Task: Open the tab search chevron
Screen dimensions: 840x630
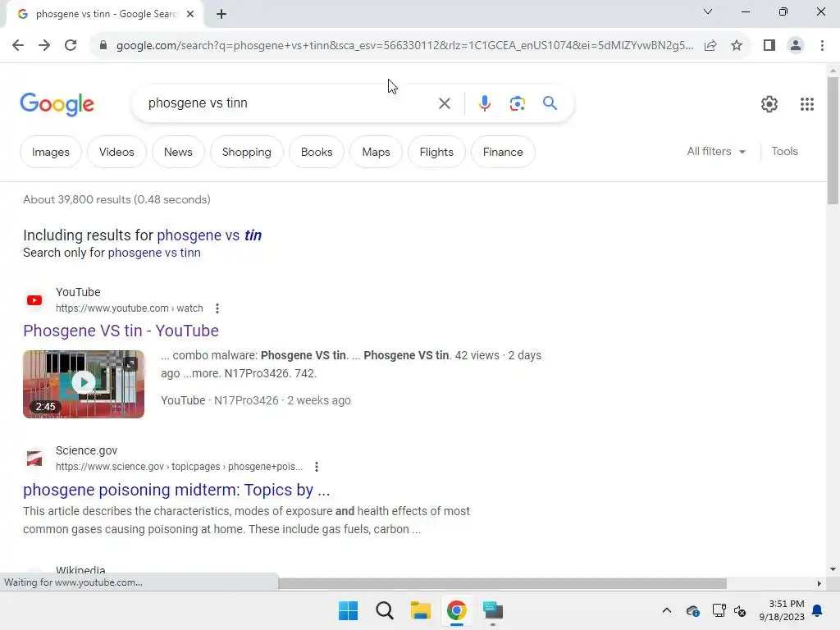Action: click(708, 11)
